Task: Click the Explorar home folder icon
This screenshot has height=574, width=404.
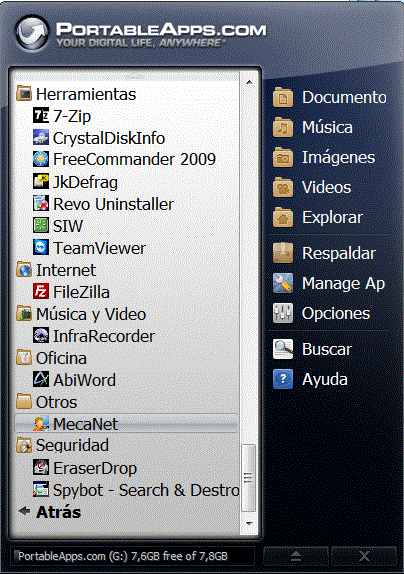Action: coord(283,217)
